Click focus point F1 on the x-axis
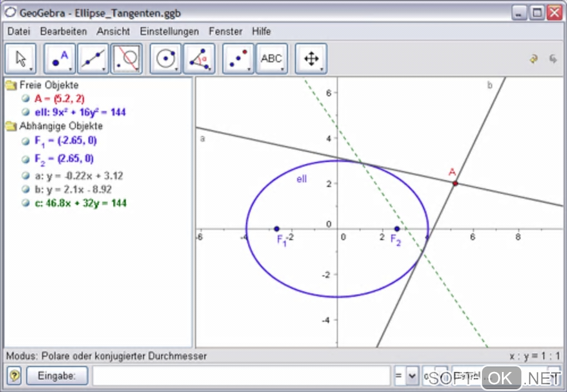This screenshot has width=567, height=392. (277, 229)
